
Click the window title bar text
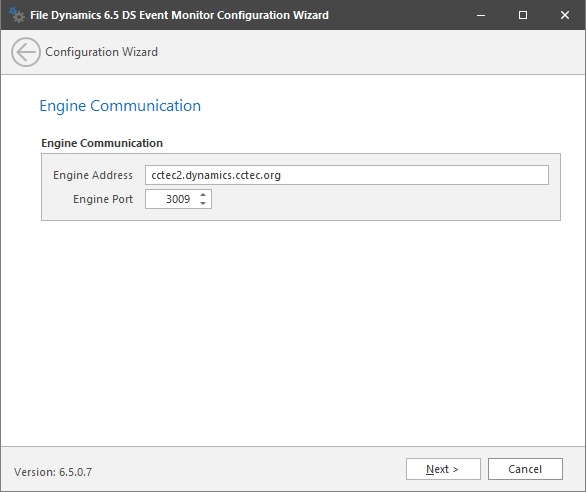179,15
